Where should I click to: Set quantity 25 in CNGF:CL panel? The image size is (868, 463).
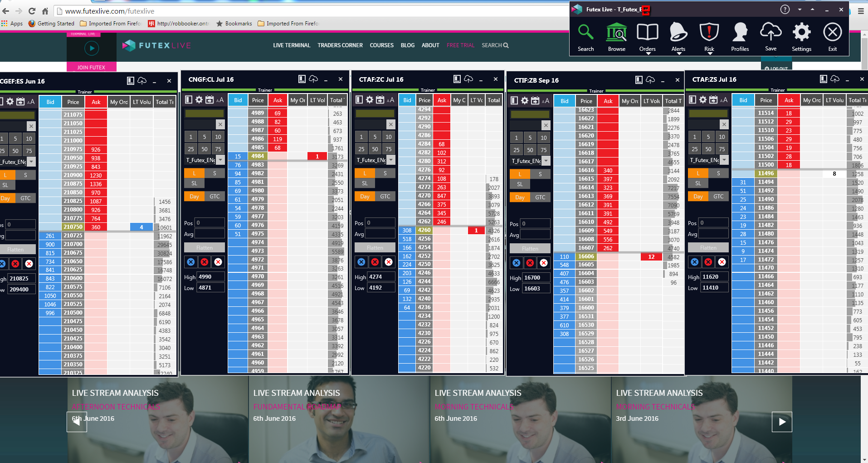(191, 149)
